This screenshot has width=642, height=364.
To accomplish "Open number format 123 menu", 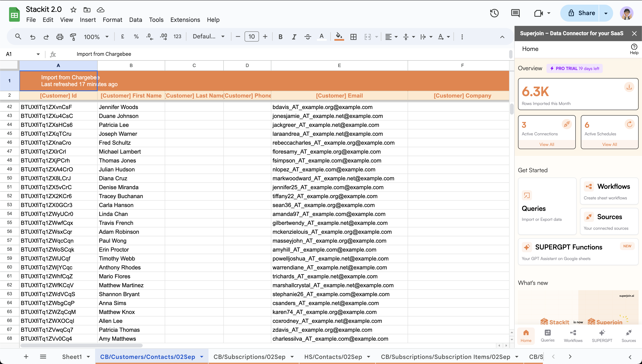I will click(177, 37).
